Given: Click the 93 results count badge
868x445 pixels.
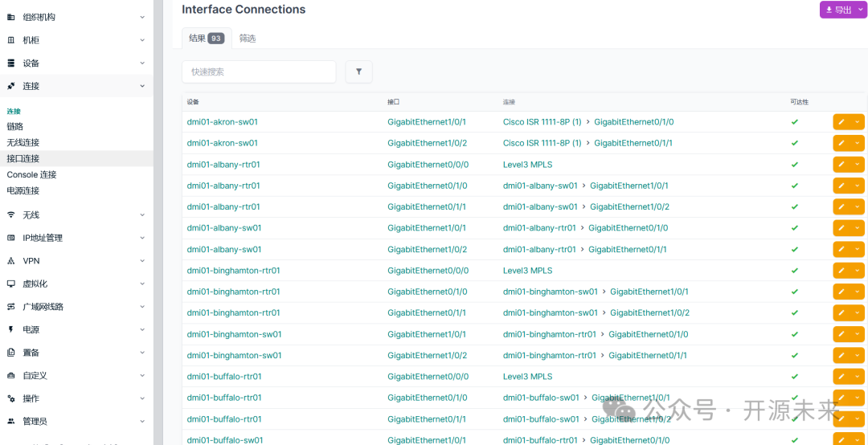Looking at the screenshot, I should pos(216,39).
